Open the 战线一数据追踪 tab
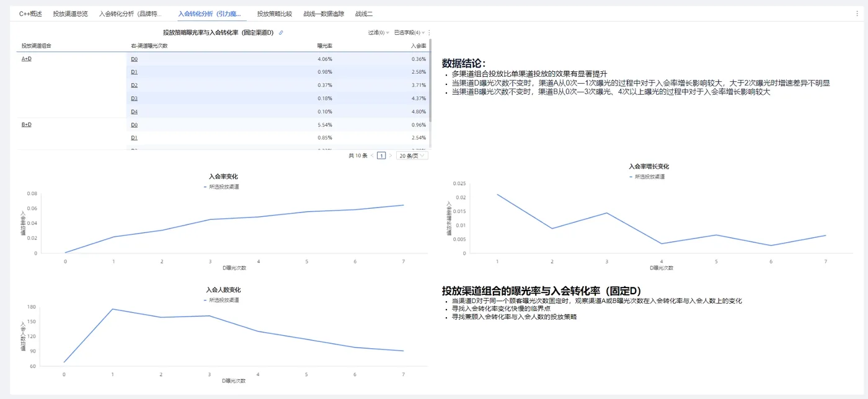Screen dimensions: 868x399 (324, 13)
